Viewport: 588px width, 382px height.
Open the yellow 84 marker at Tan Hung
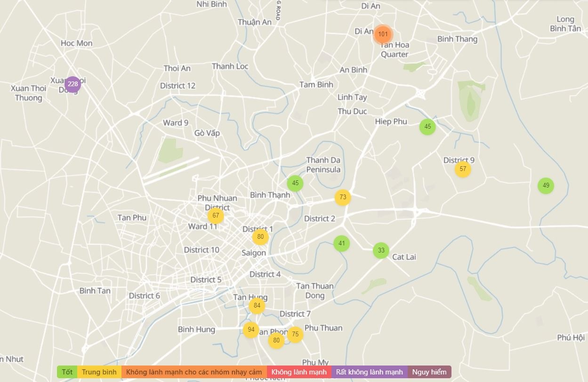pyautogui.click(x=257, y=306)
